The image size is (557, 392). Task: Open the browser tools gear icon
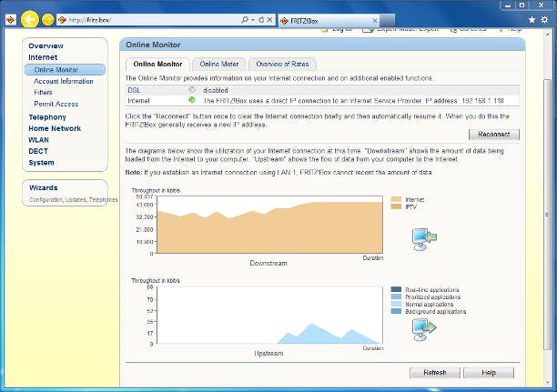coord(544,20)
